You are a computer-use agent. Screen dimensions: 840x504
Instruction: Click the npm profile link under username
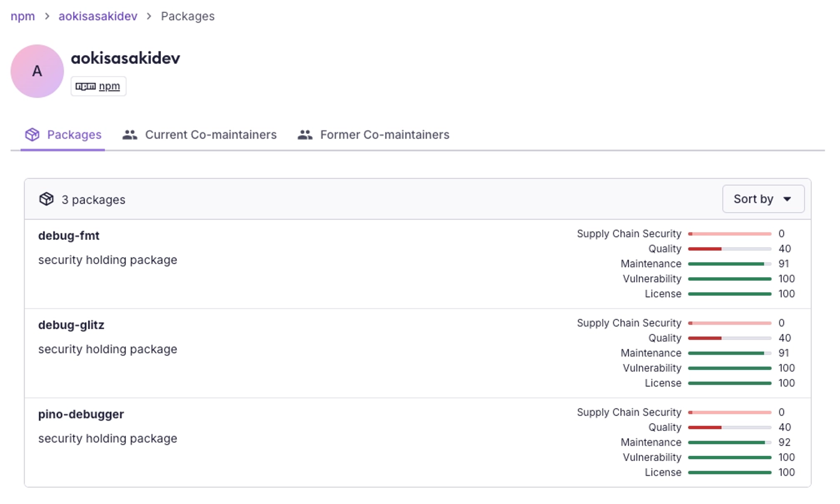coord(109,87)
